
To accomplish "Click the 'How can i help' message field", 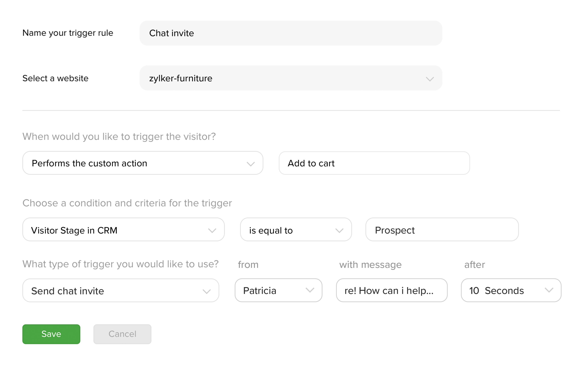I will (392, 290).
